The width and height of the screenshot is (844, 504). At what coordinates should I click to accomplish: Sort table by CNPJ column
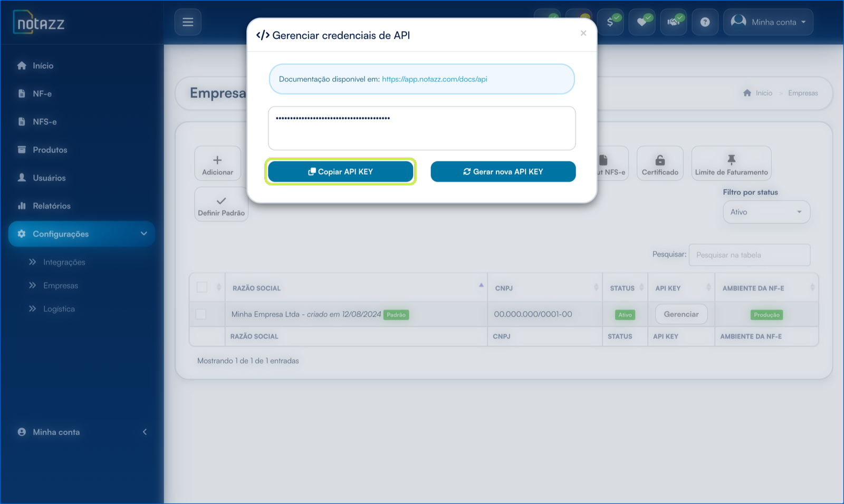[545, 288]
